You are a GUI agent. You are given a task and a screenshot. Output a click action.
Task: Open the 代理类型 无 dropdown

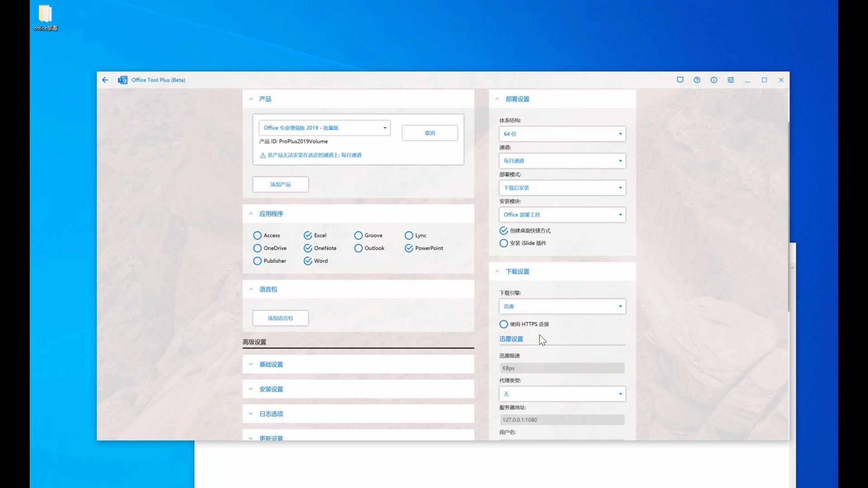[x=562, y=394]
